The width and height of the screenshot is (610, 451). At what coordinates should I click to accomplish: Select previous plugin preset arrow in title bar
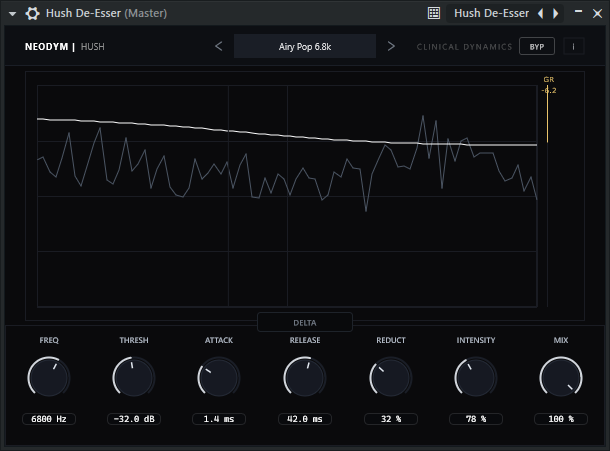pos(540,13)
